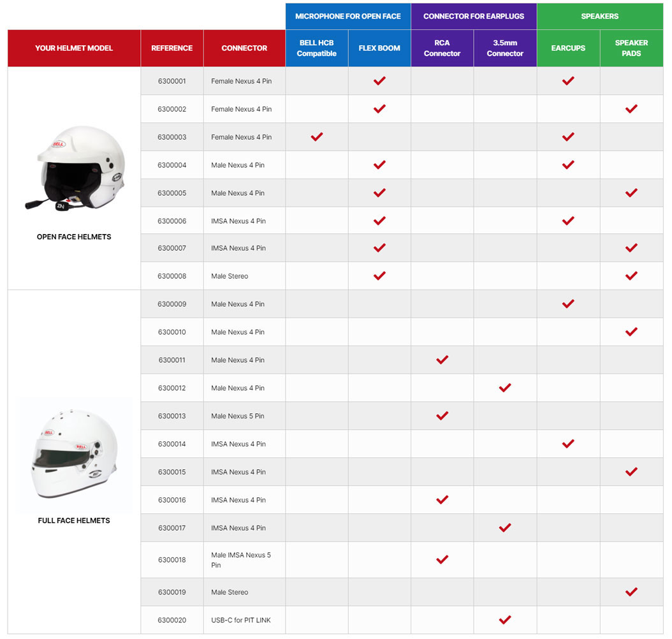Click the RCA checkmark for 6300018
672x639 pixels.
(442, 560)
